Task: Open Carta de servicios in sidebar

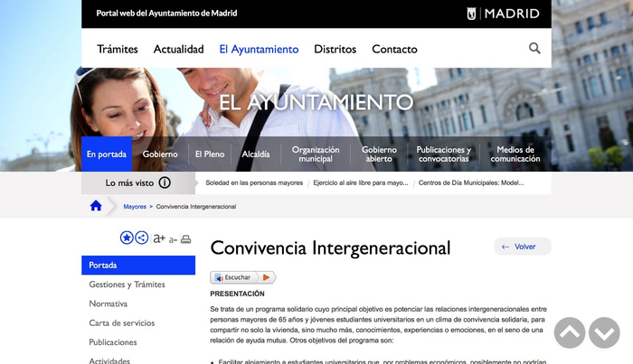Action: coord(122,322)
